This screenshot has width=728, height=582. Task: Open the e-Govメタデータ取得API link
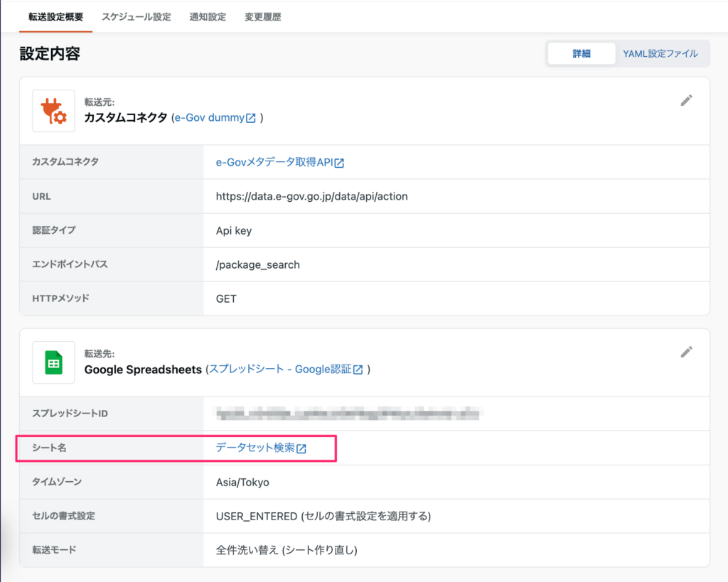coord(274,163)
